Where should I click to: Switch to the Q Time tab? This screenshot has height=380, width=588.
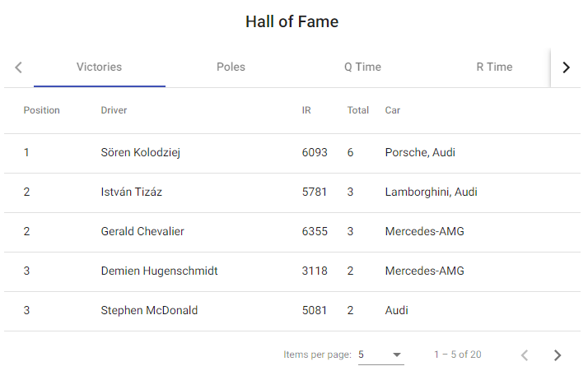[x=362, y=67]
